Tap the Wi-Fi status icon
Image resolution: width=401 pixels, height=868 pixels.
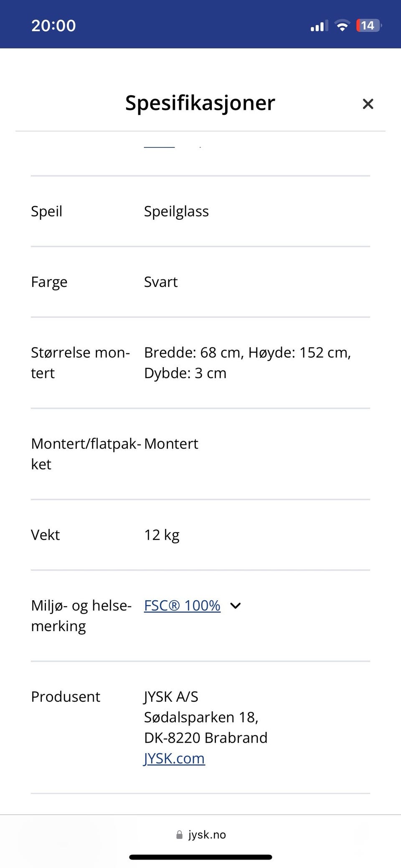pyautogui.click(x=342, y=26)
